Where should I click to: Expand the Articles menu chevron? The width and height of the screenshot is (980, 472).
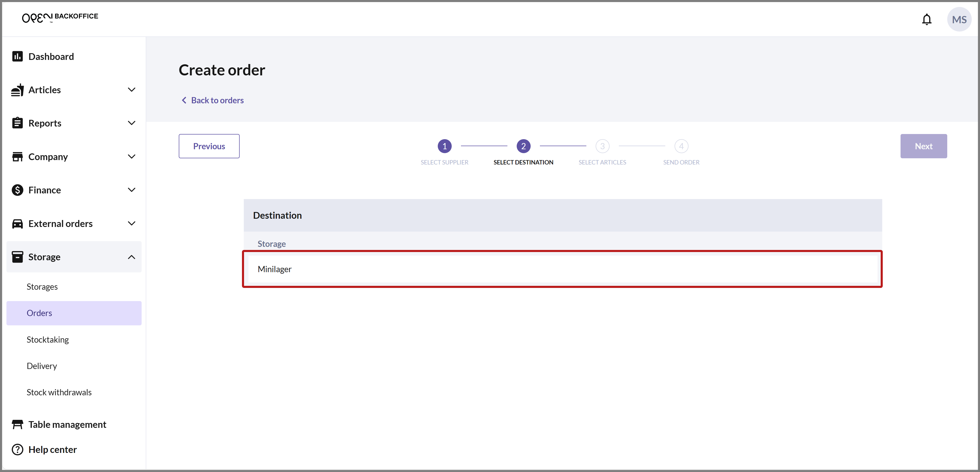pyautogui.click(x=132, y=90)
